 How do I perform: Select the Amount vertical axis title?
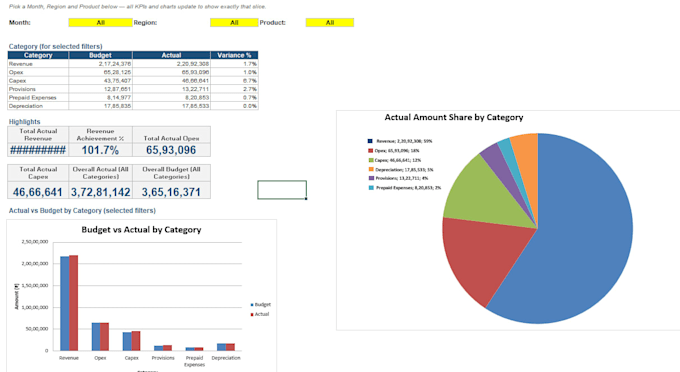pos(16,297)
